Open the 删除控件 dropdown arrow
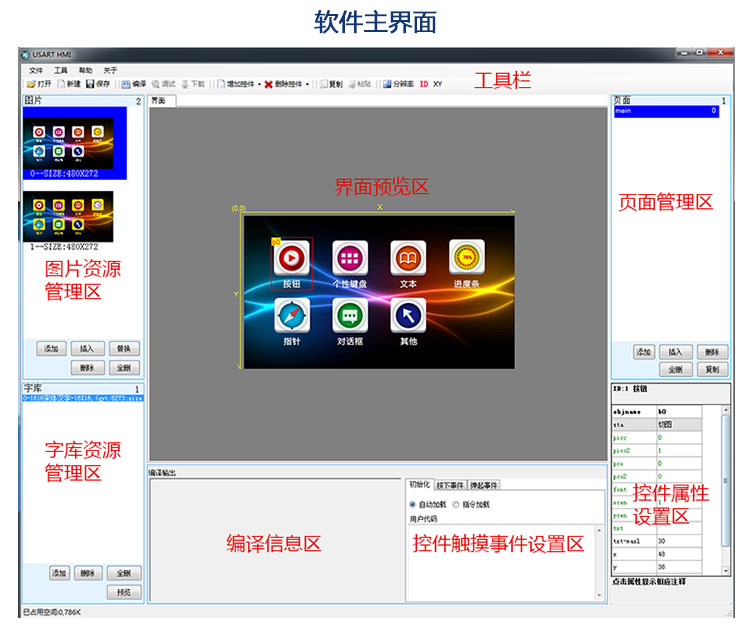Screen dimensions: 750x630 (x=307, y=84)
